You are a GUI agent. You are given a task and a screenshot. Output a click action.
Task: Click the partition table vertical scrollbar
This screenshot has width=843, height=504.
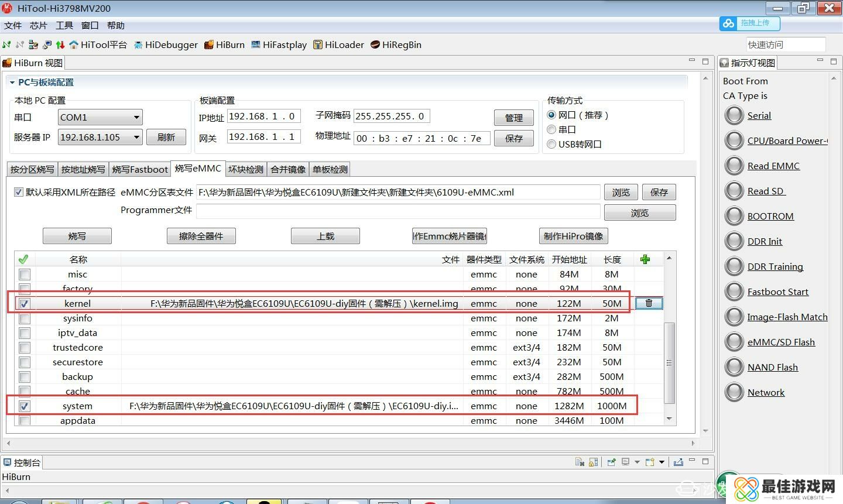669,363
